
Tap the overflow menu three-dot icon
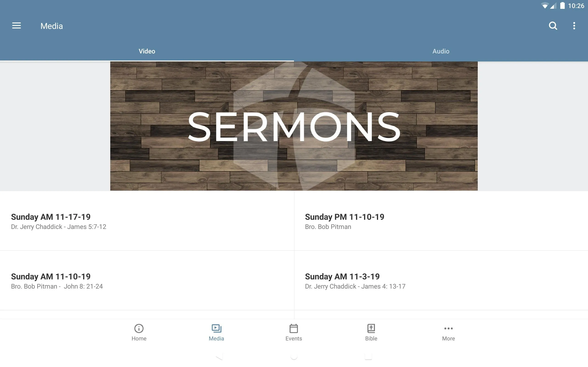tap(574, 26)
